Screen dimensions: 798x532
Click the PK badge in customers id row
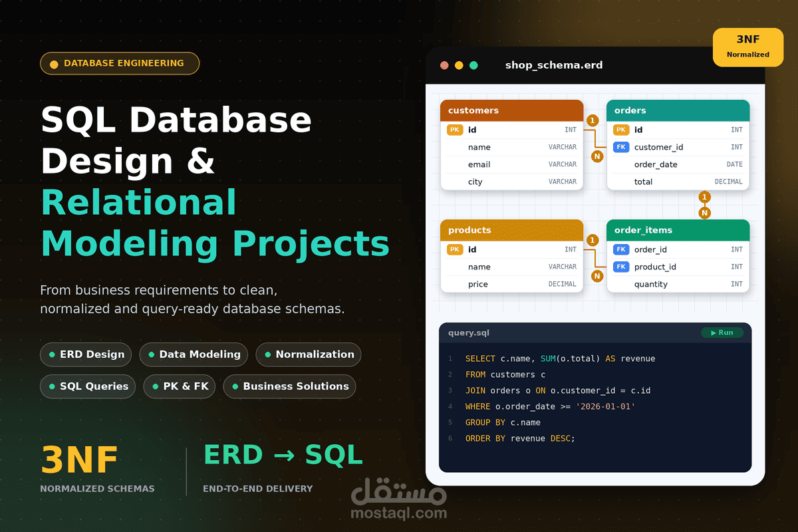click(x=455, y=130)
